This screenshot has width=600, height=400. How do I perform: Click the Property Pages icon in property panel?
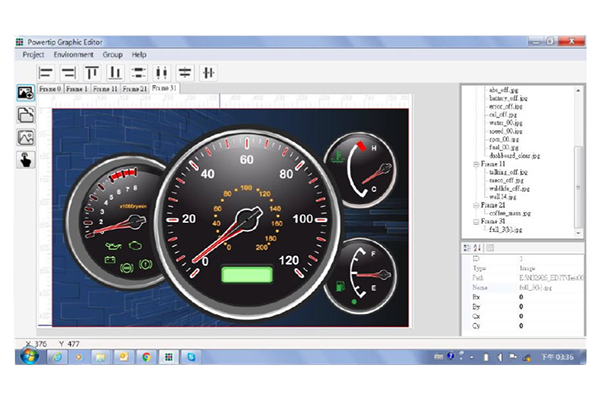tap(490, 248)
